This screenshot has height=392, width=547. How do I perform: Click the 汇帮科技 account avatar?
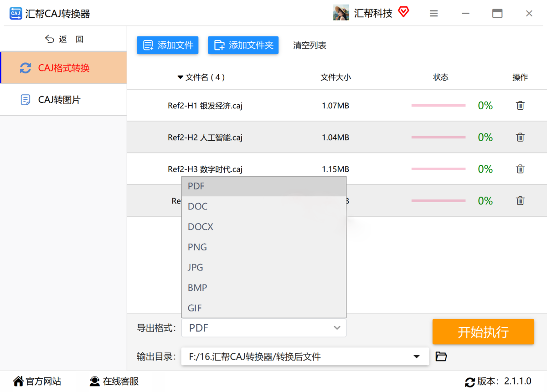point(341,12)
